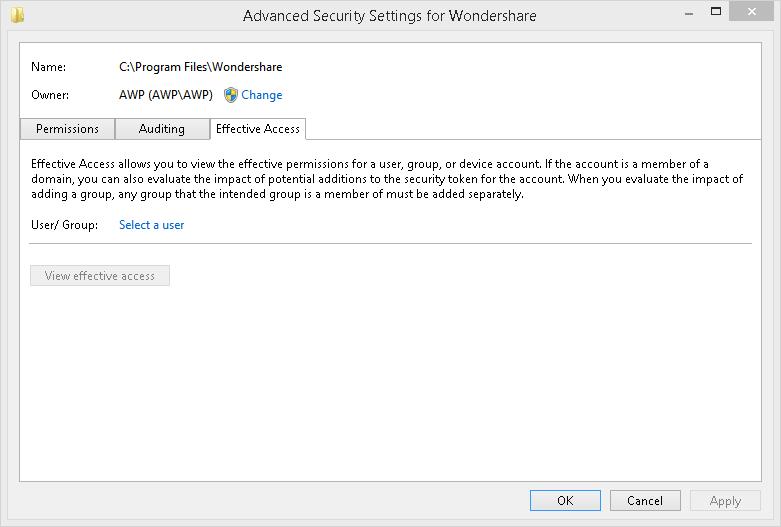Click the folder icon in the title bar
This screenshot has height=527, width=781.
point(18,16)
